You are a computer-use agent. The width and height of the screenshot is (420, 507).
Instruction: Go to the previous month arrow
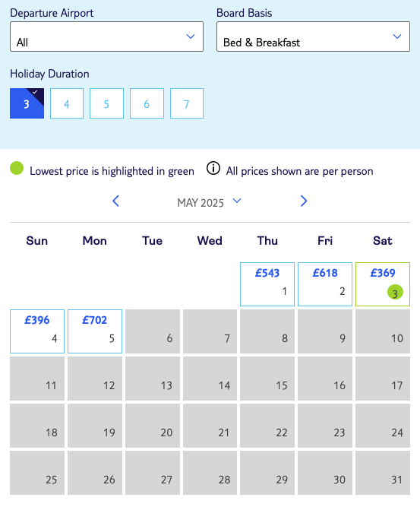point(115,201)
